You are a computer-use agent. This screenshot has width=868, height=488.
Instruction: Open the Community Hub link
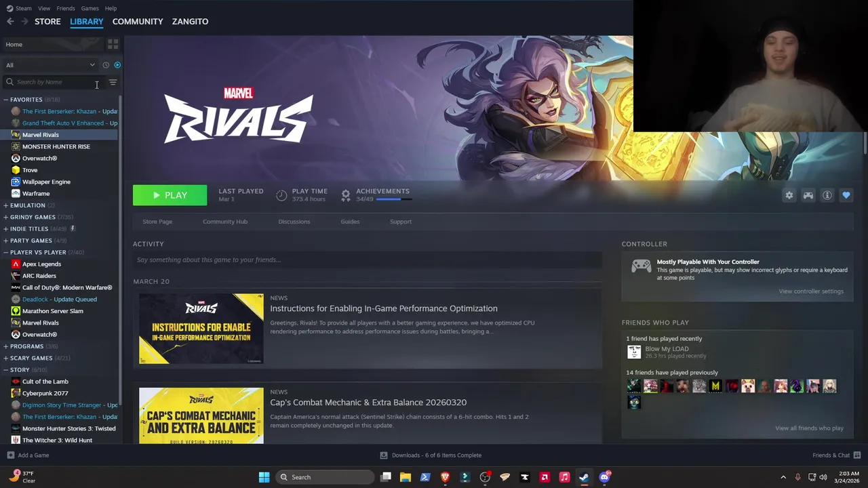coord(225,222)
